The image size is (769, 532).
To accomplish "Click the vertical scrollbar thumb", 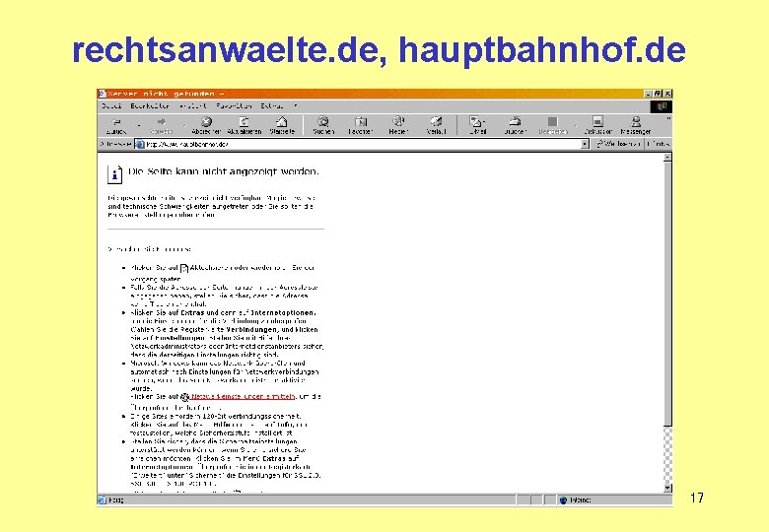I will tap(667, 294).
